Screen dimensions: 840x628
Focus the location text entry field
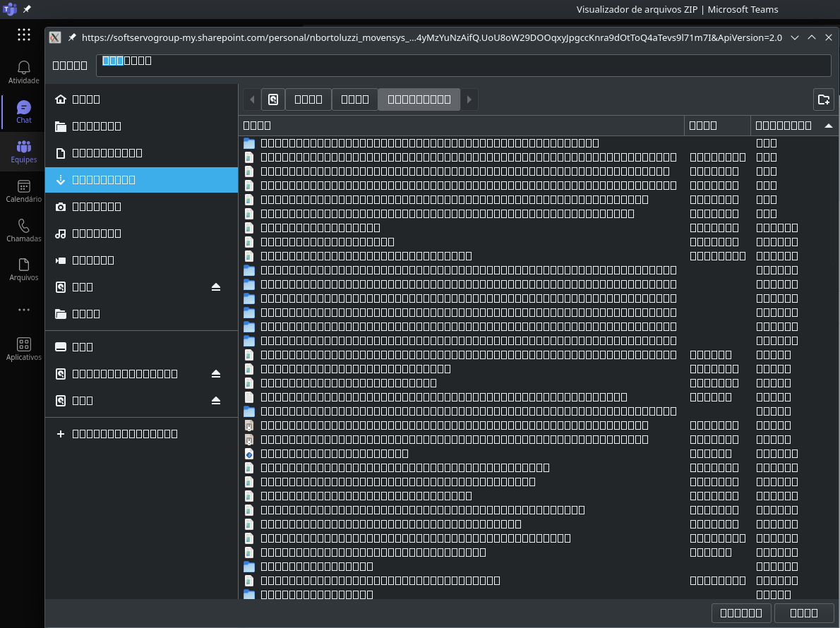(463, 66)
